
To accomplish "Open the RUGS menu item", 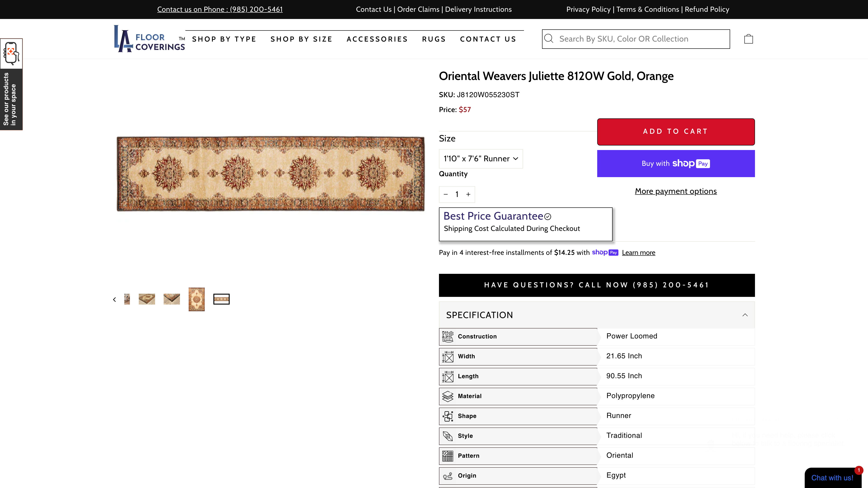I will [434, 39].
